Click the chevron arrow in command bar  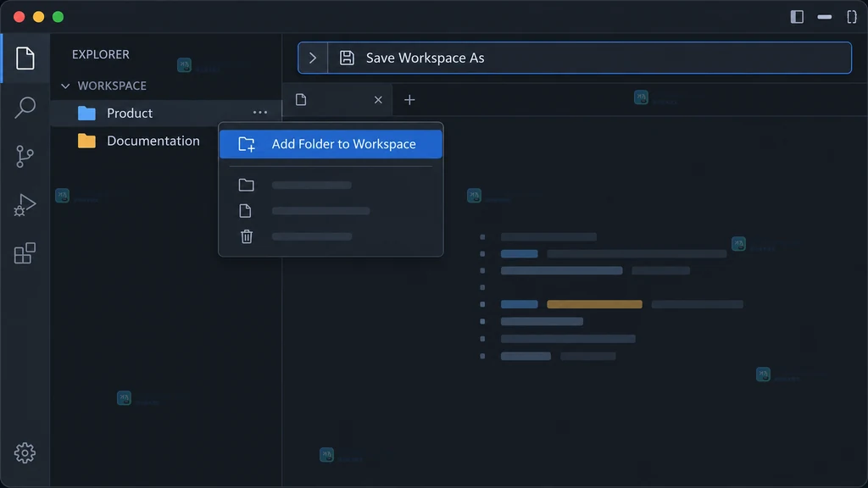point(313,58)
